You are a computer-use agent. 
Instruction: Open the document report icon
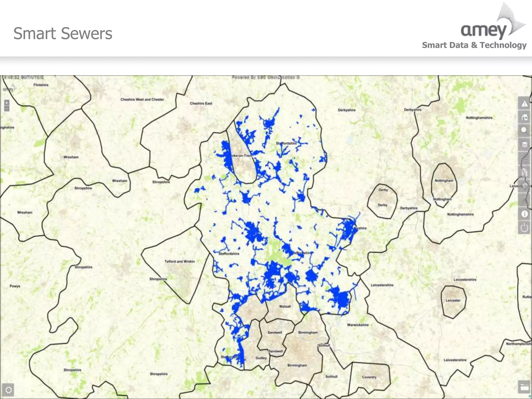pyautogui.click(x=524, y=172)
